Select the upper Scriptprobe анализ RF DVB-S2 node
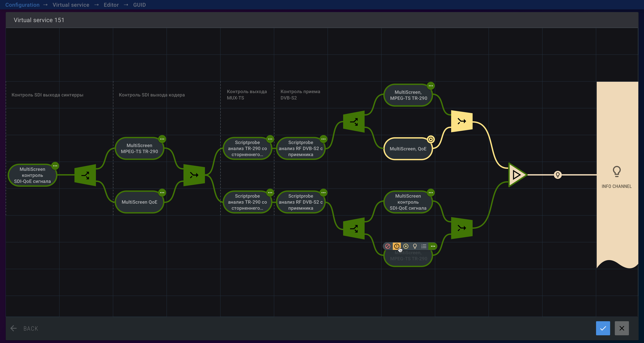 pyautogui.click(x=301, y=149)
